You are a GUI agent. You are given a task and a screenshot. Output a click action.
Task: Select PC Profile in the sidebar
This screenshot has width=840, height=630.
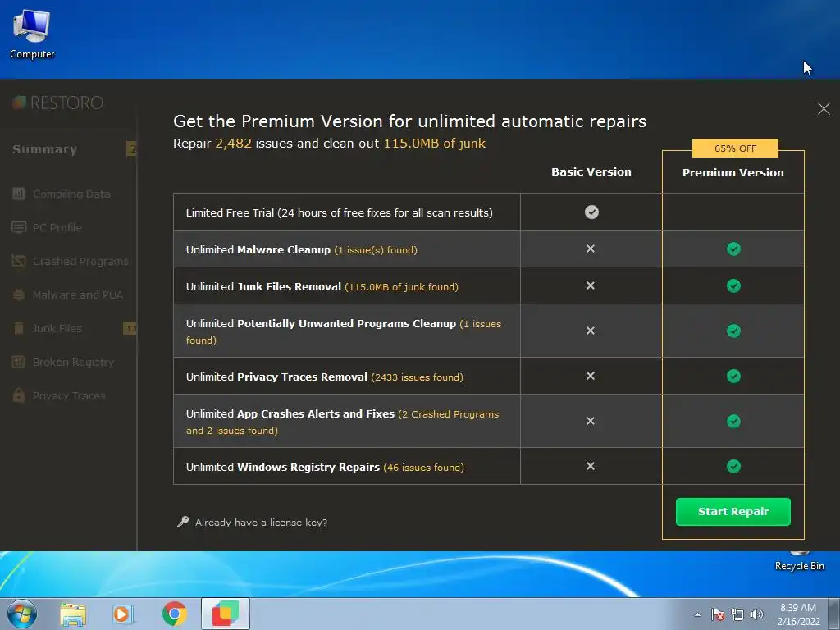point(57,228)
